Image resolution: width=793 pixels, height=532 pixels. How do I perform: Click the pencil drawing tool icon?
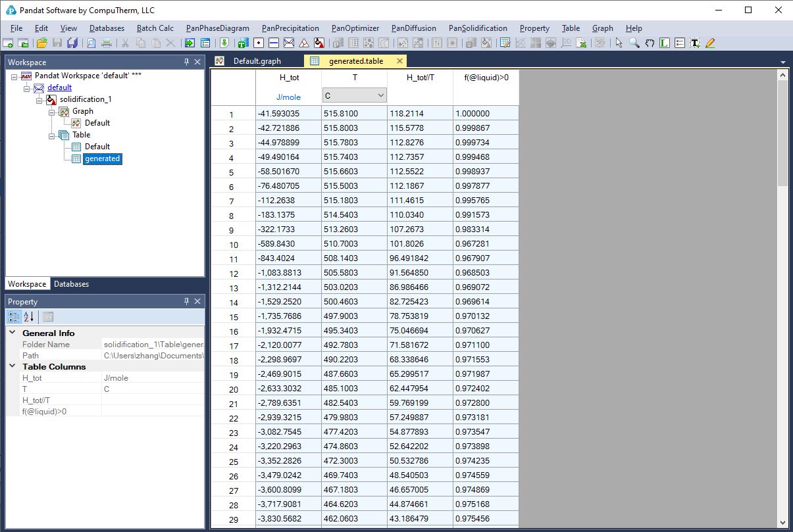(710, 43)
